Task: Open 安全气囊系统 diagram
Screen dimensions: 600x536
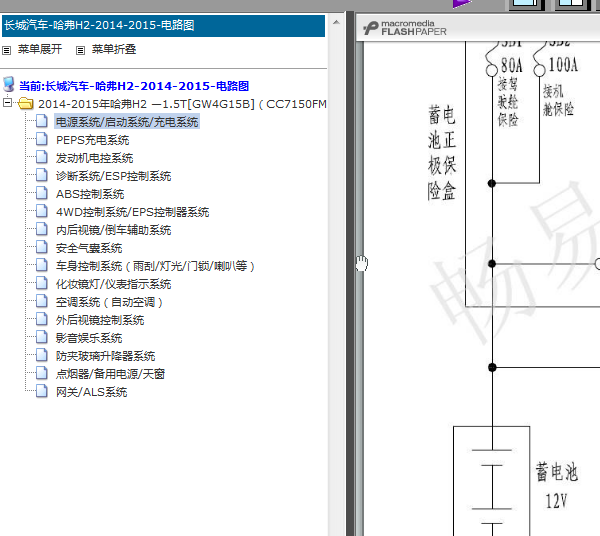Action: (89, 248)
